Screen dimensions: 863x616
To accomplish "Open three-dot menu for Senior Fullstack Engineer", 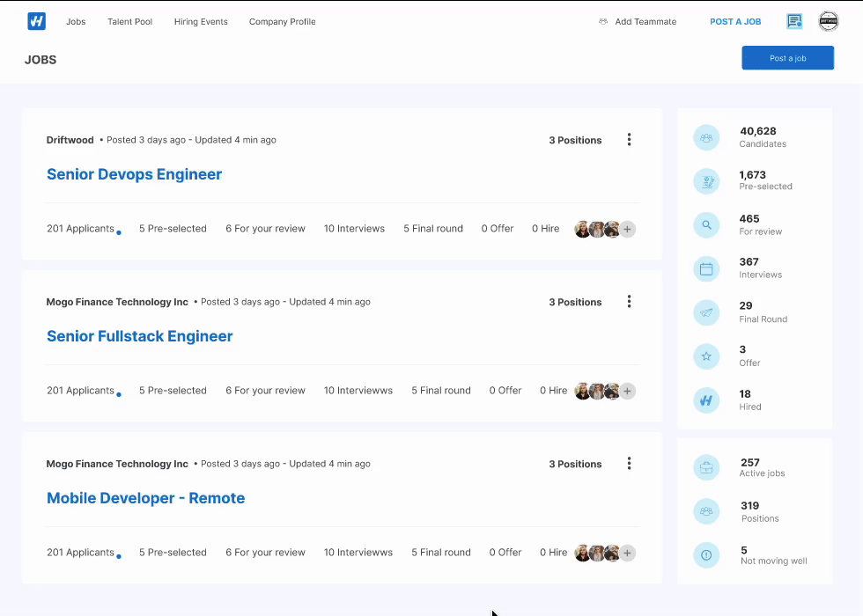I will click(629, 301).
